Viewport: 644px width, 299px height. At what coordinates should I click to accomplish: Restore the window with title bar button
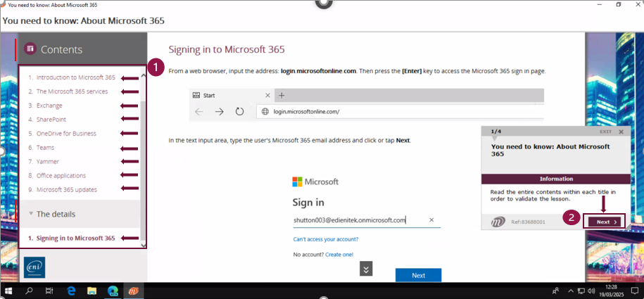tap(619, 4)
